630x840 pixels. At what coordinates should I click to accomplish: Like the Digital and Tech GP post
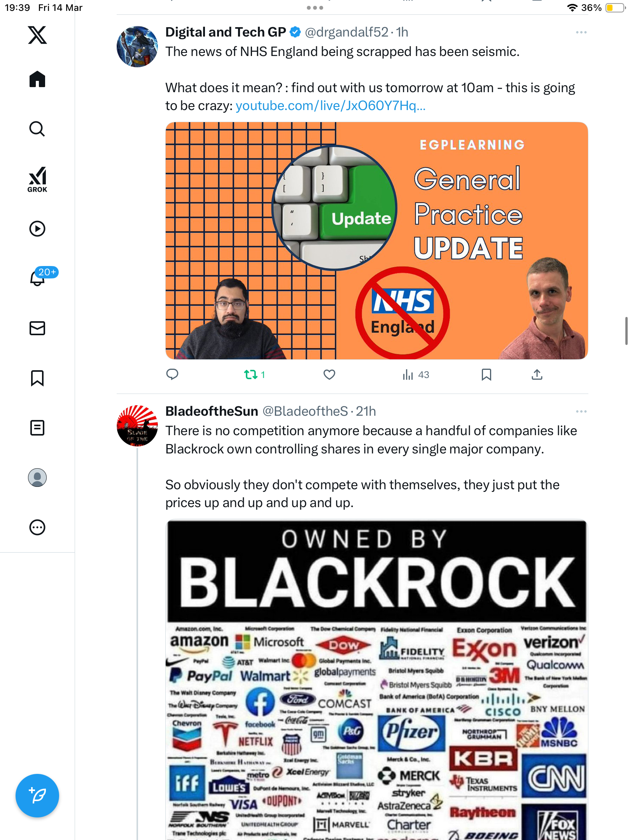(329, 374)
